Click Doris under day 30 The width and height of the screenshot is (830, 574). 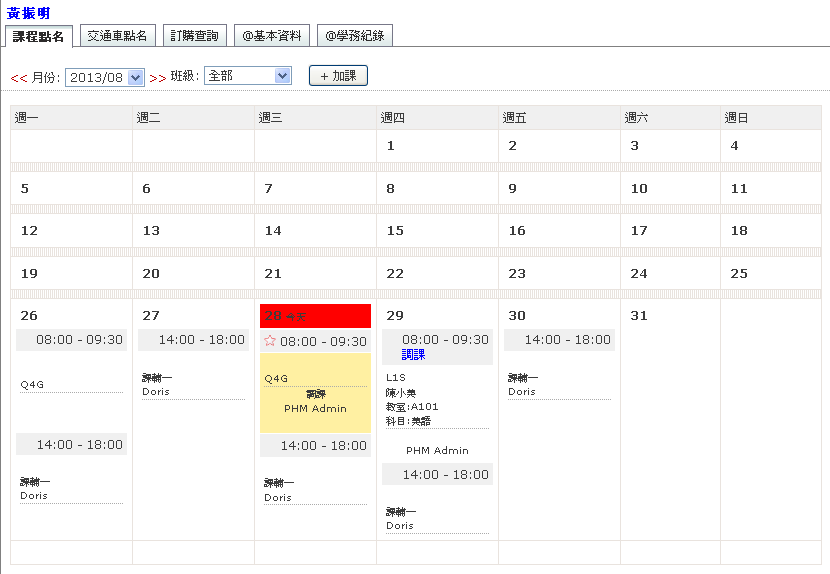522,392
